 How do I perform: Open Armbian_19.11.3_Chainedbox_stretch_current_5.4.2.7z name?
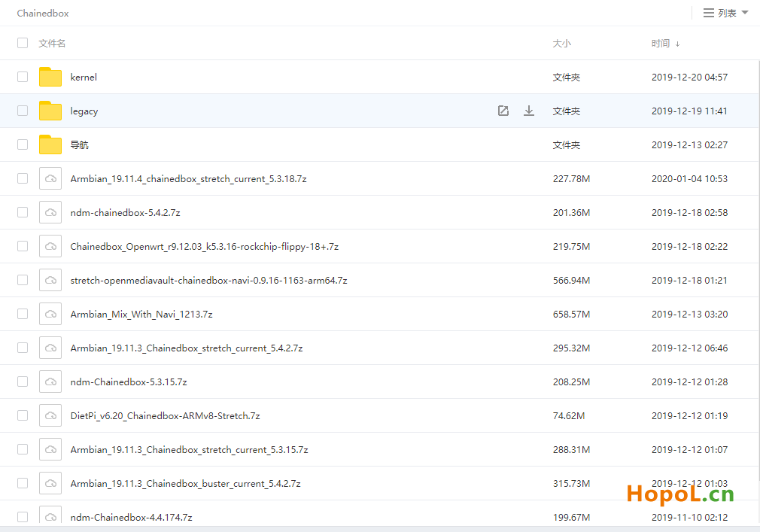(x=186, y=348)
